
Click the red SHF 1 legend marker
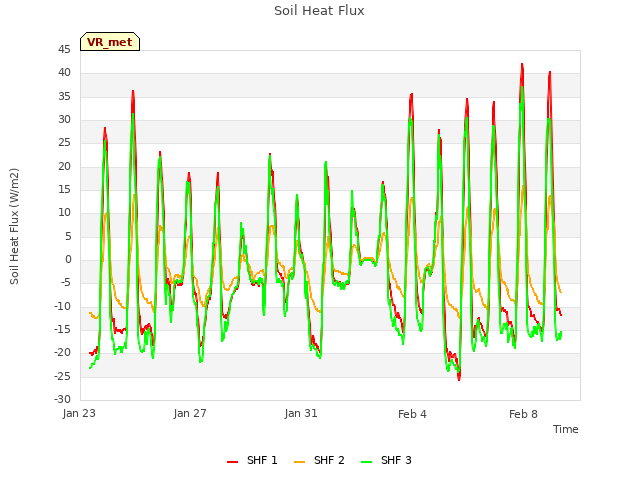pos(232,461)
